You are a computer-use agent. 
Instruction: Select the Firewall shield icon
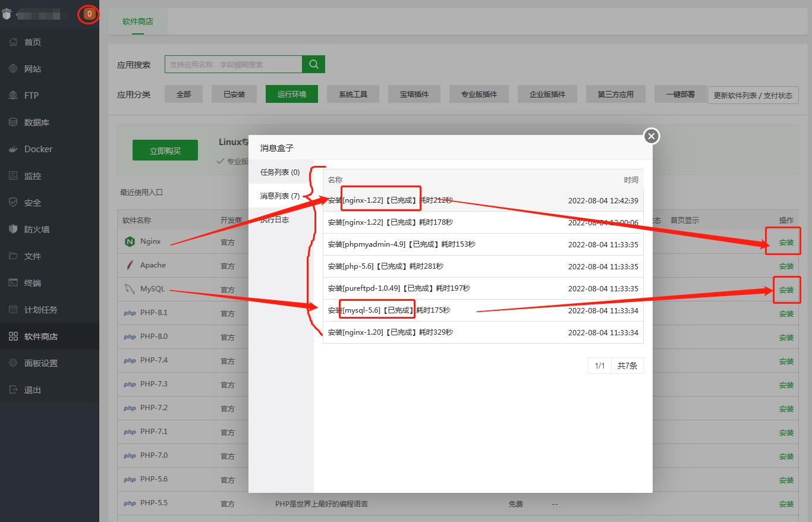[14, 229]
